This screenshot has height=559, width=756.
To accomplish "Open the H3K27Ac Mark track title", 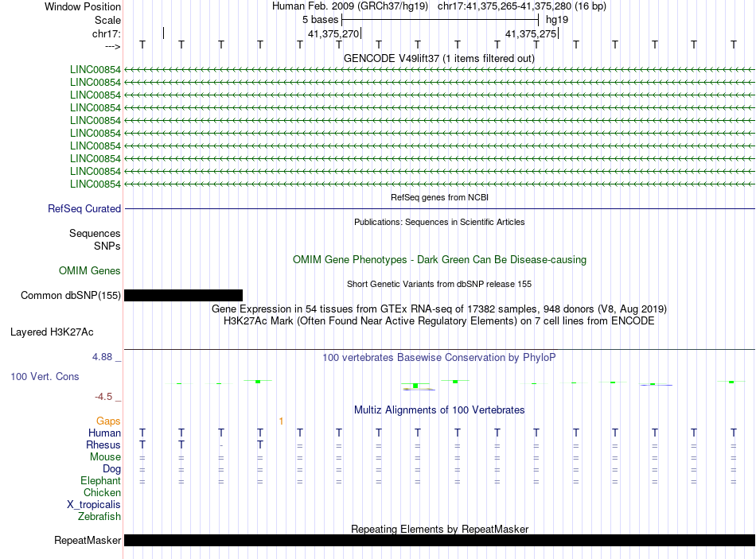I will (438, 321).
